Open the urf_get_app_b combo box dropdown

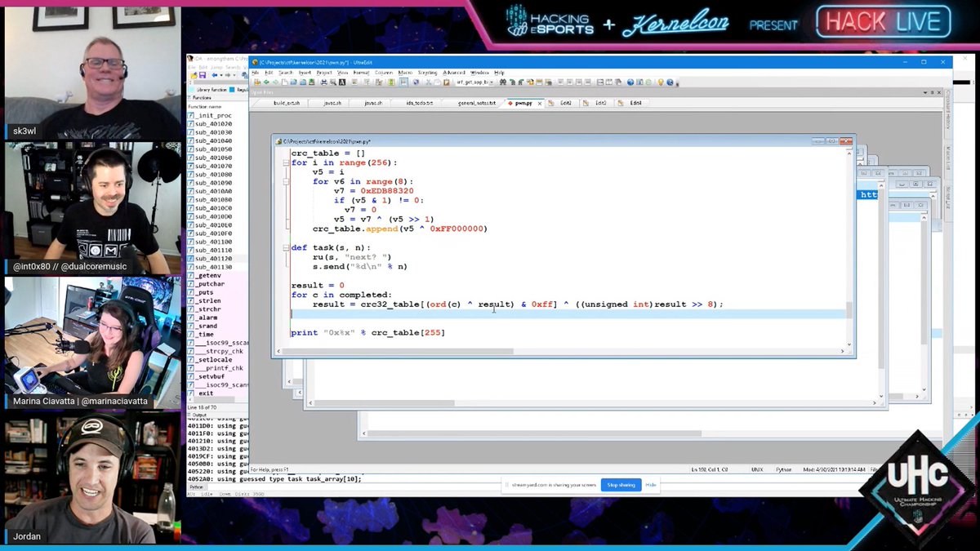tap(492, 82)
